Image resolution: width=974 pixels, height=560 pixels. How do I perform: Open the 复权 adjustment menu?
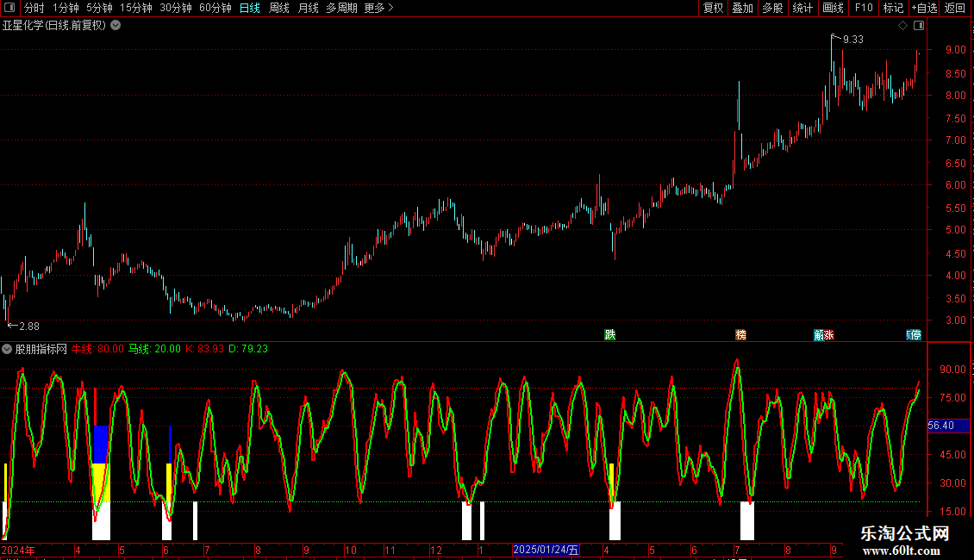point(713,8)
